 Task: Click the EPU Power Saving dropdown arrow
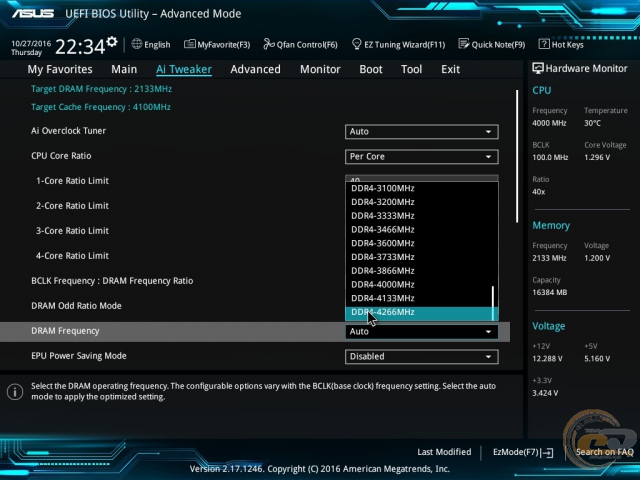click(488, 357)
